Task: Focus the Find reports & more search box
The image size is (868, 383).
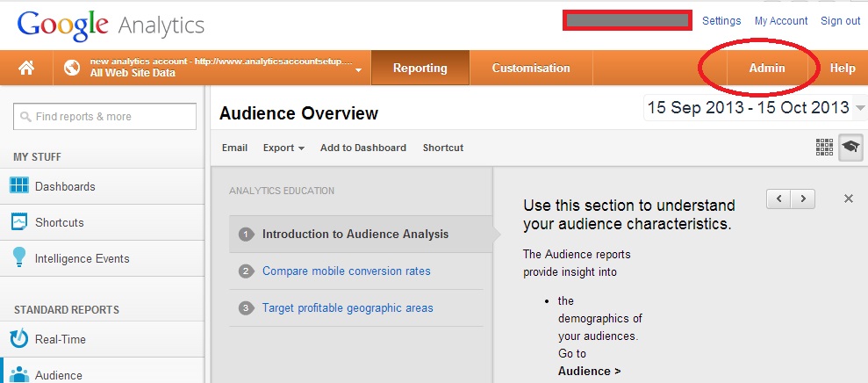Action: [104, 117]
